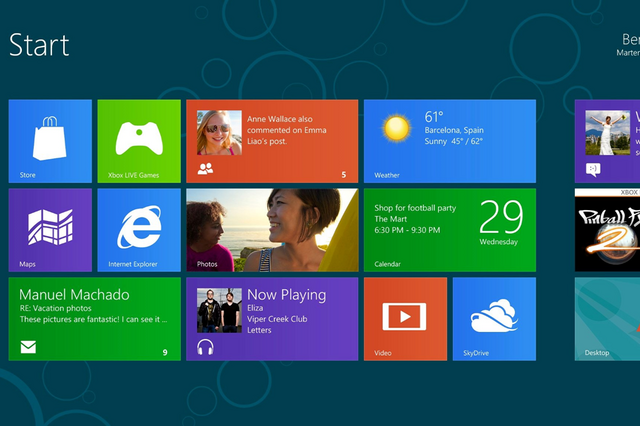Click '6:30 PM - 9:30 PM' time

click(x=407, y=230)
